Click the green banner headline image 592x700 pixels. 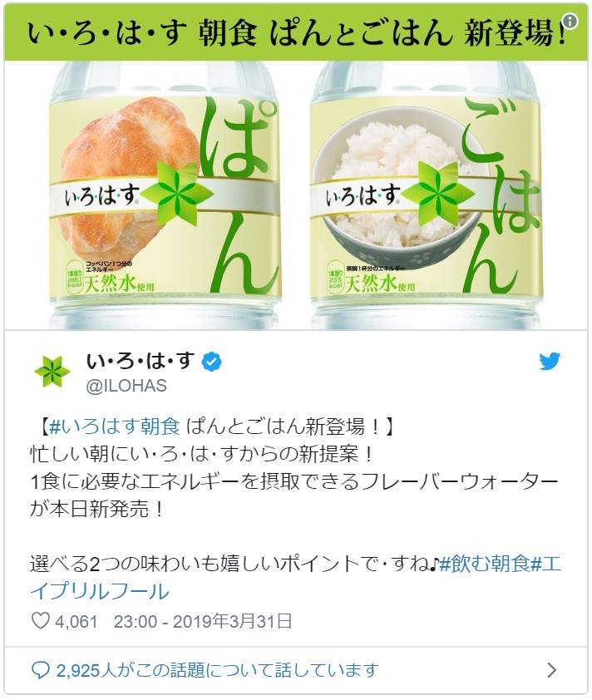click(296, 33)
